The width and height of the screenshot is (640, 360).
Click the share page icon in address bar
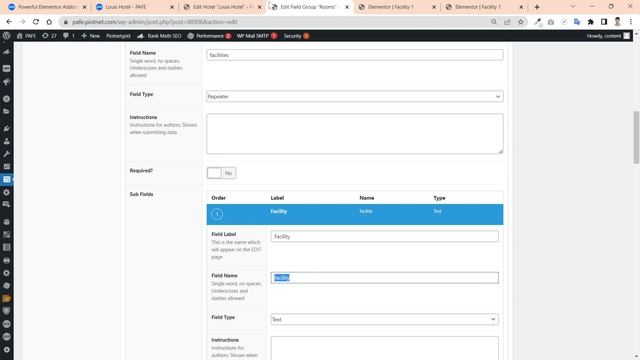pyautogui.click(x=507, y=22)
